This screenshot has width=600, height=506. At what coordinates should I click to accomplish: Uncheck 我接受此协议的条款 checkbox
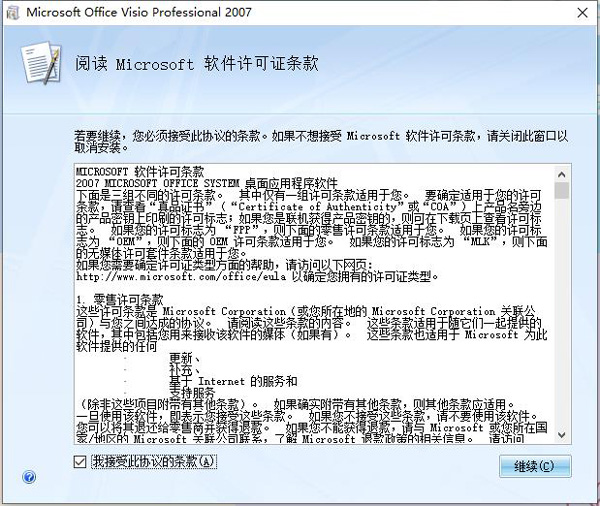[x=80, y=462]
